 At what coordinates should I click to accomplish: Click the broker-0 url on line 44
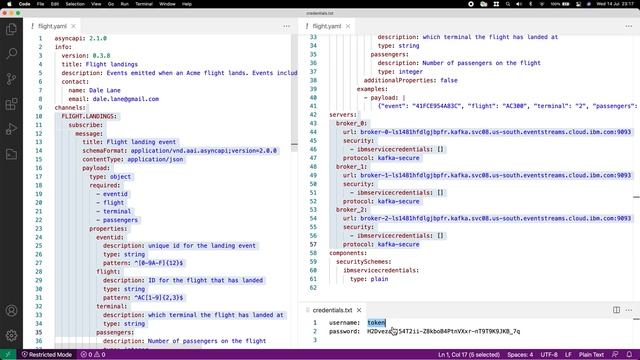pos(496,132)
